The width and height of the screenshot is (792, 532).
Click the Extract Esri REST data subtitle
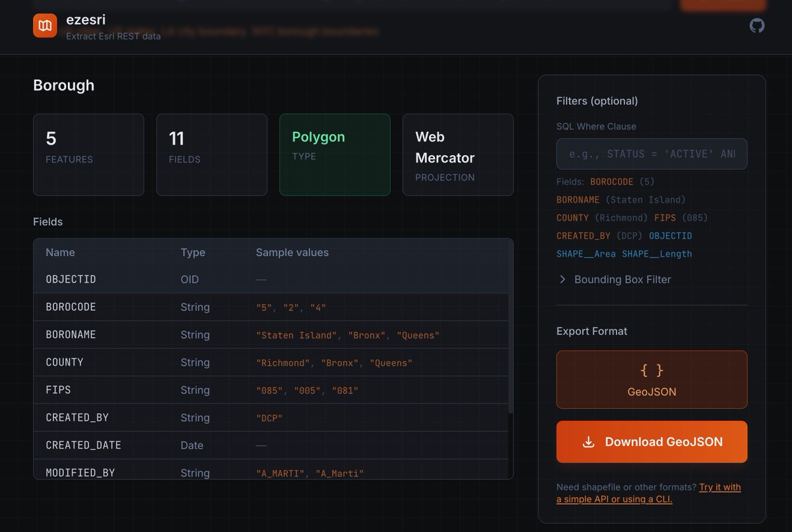coord(114,36)
